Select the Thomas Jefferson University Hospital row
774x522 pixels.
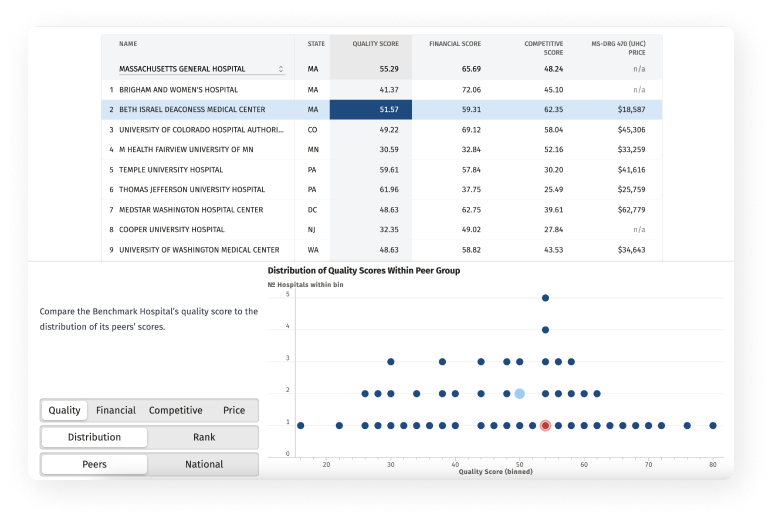[x=382, y=190]
